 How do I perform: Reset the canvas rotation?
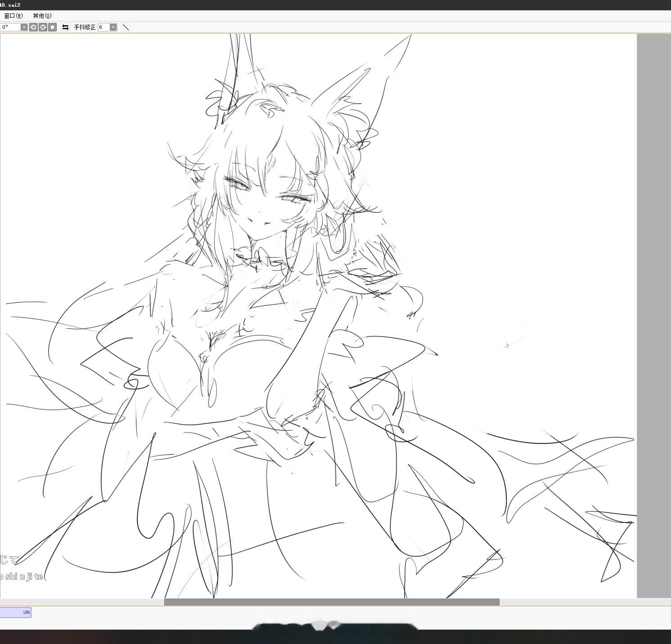[x=53, y=27]
